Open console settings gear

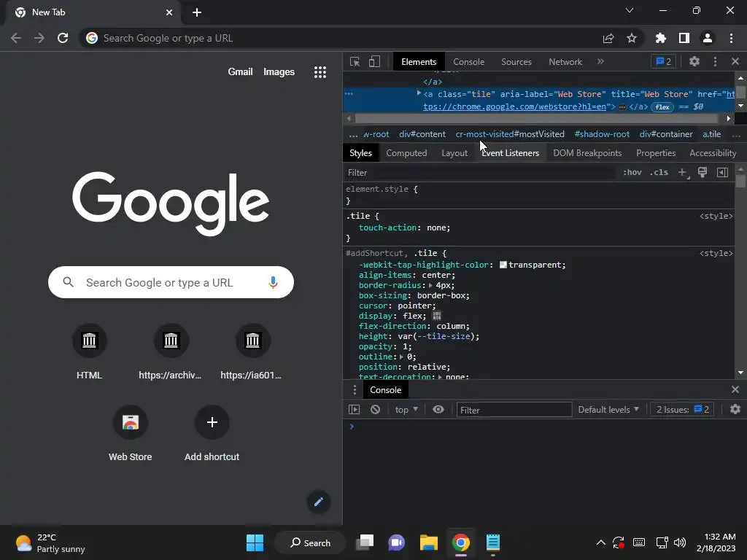click(x=735, y=410)
